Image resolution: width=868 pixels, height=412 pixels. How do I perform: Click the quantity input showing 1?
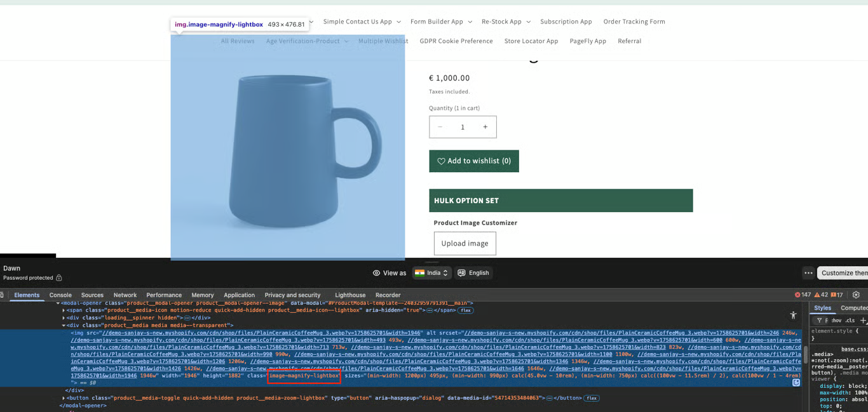(x=463, y=127)
